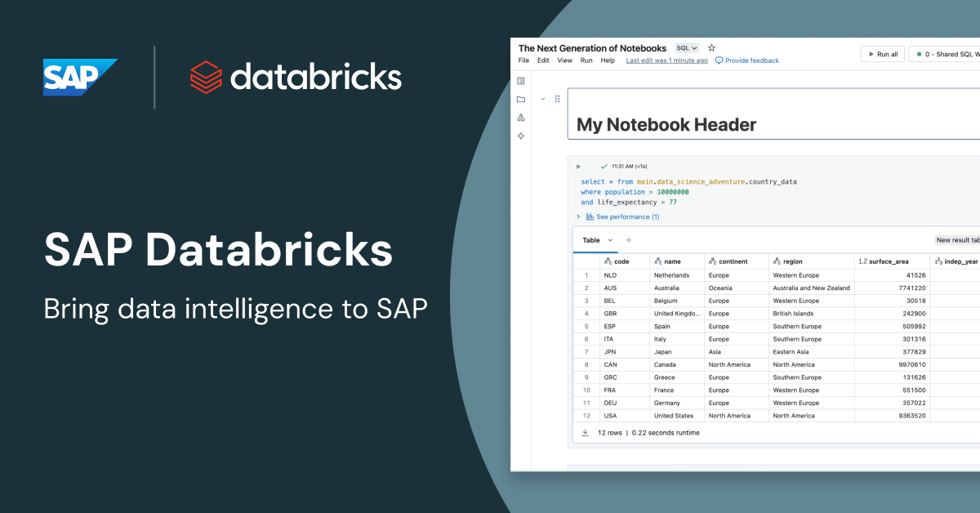Image resolution: width=980 pixels, height=513 pixels.
Task: Collapse the My Notebook Header cell
Action: tap(543, 99)
